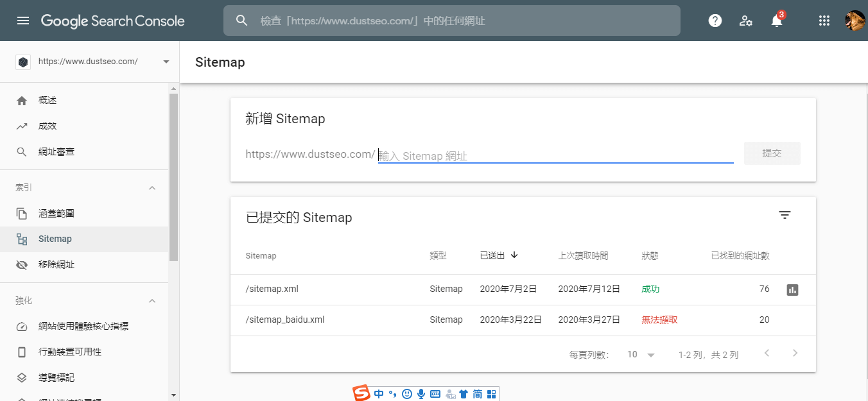Focus the Sitemap URL input field
The image size is (868, 401).
click(555, 155)
